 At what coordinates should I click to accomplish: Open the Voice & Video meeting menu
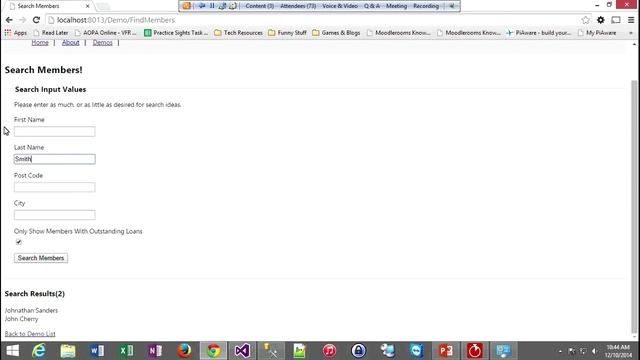[x=340, y=6]
